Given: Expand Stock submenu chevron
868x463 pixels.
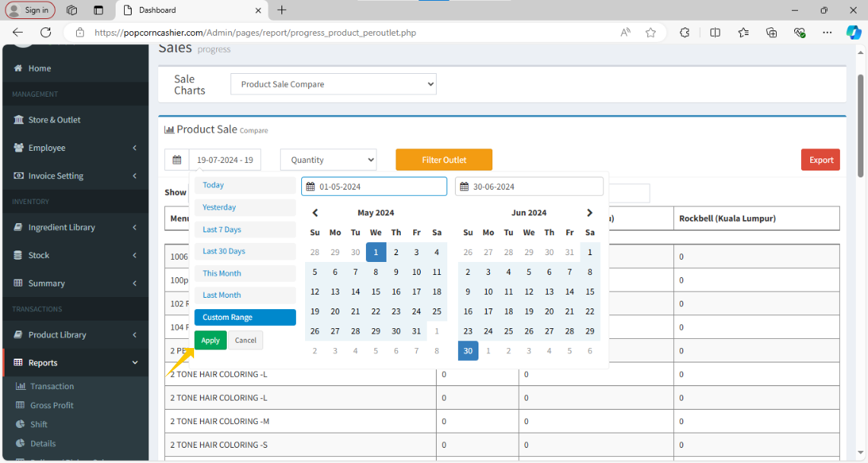Looking at the screenshot, I should 135,255.
